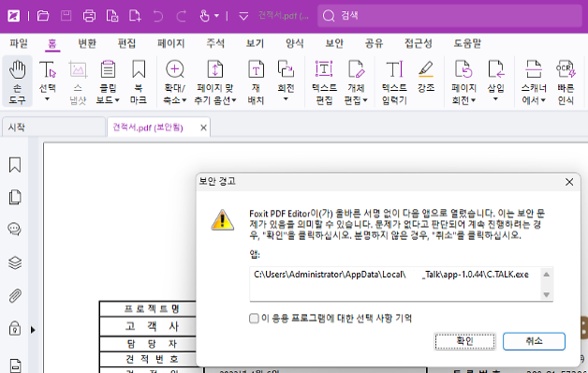Viewport: 588px width, 373px height.
Task: Switch to the 양식 ribbon tab
Action: [x=295, y=43]
